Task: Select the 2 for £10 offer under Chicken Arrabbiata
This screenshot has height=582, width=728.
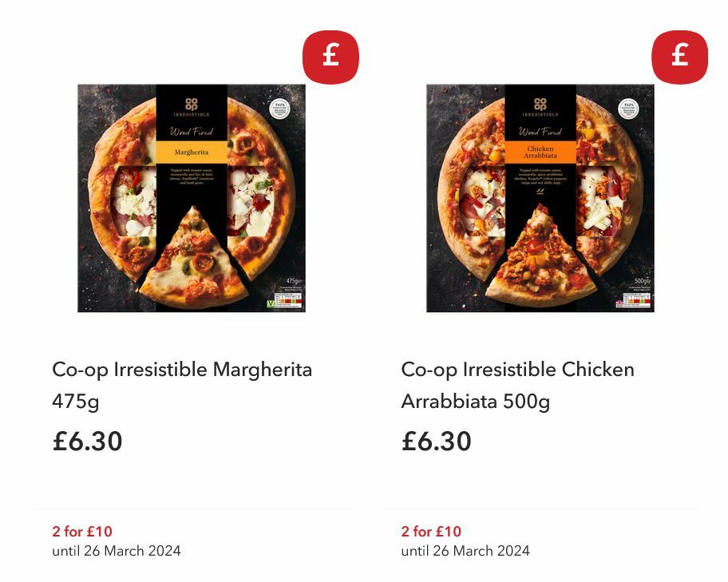Action: click(429, 532)
